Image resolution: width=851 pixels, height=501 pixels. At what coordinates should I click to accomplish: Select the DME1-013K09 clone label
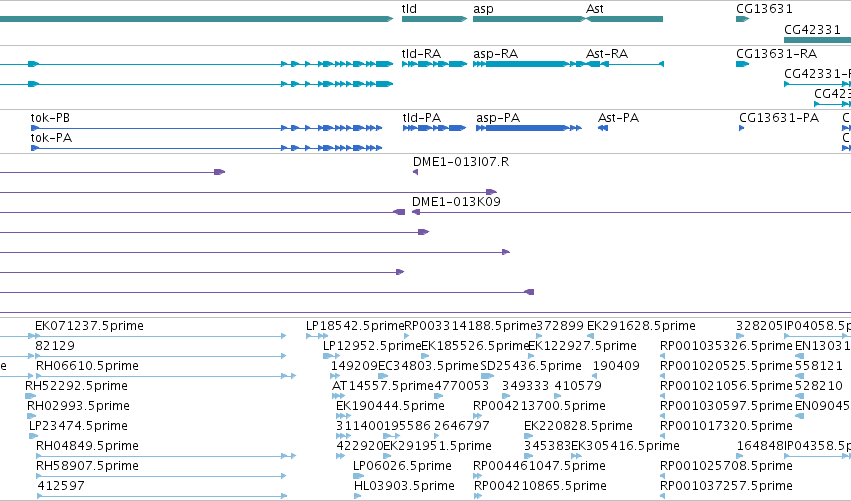(456, 202)
